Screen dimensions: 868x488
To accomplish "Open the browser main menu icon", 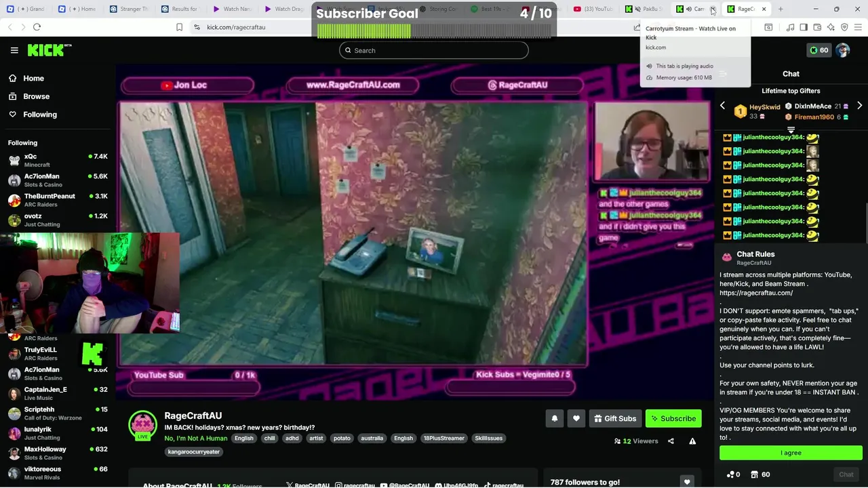I will pos(858,27).
